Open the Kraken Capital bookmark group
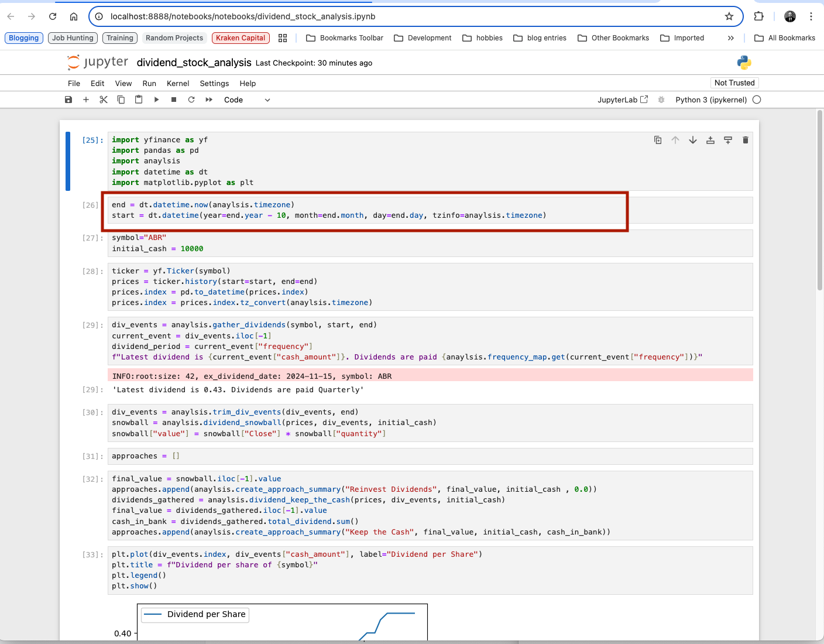Viewport: 824px width, 644px height. (241, 38)
